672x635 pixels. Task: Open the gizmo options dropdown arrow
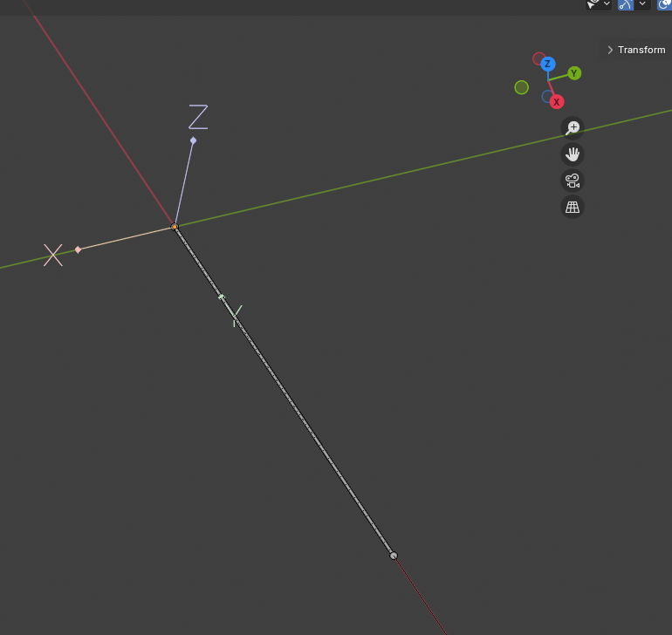click(643, 4)
